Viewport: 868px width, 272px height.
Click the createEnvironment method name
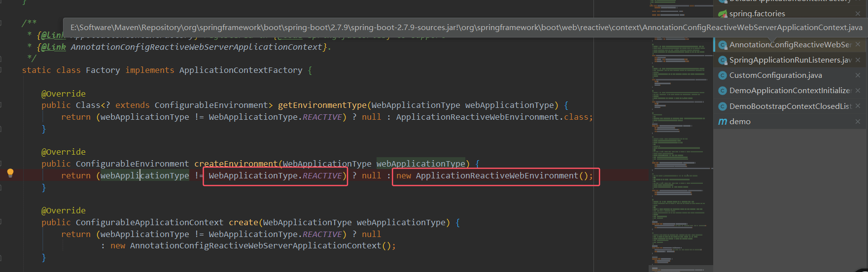coord(236,164)
